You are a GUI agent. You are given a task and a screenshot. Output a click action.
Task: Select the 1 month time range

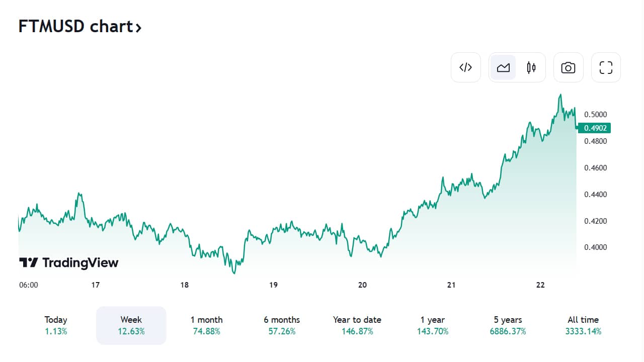[206, 325]
